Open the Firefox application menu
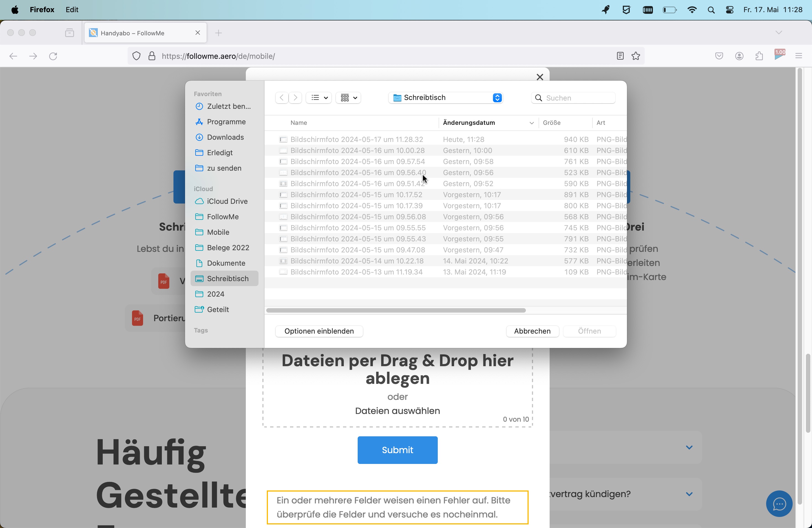This screenshot has width=812, height=528. [x=42, y=10]
